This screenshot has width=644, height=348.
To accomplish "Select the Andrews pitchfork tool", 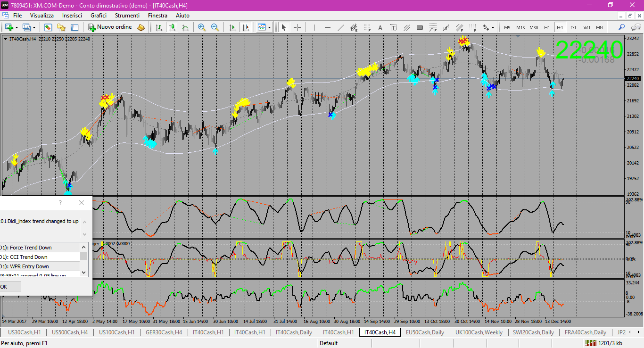I will [446, 27].
